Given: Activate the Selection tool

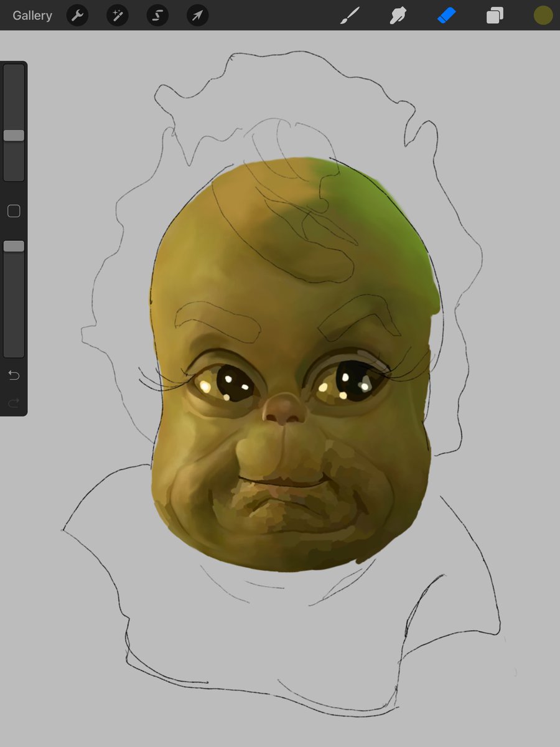Looking at the screenshot, I should pyautogui.click(x=157, y=16).
